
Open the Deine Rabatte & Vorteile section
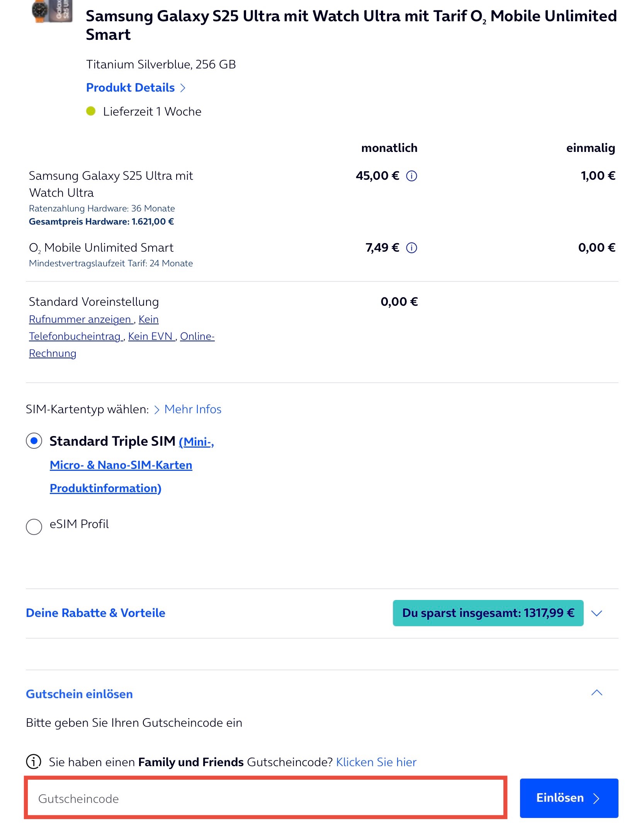[x=96, y=613]
